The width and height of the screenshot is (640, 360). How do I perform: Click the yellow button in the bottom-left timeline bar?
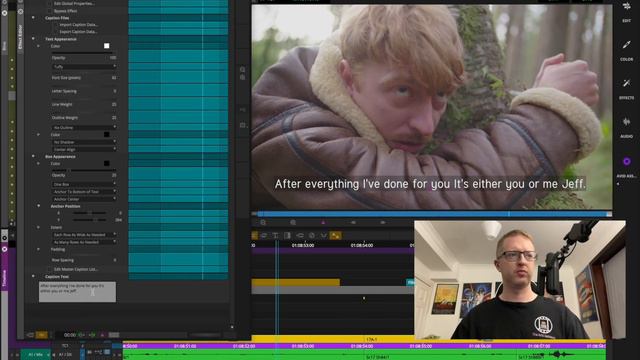click(42, 335)
